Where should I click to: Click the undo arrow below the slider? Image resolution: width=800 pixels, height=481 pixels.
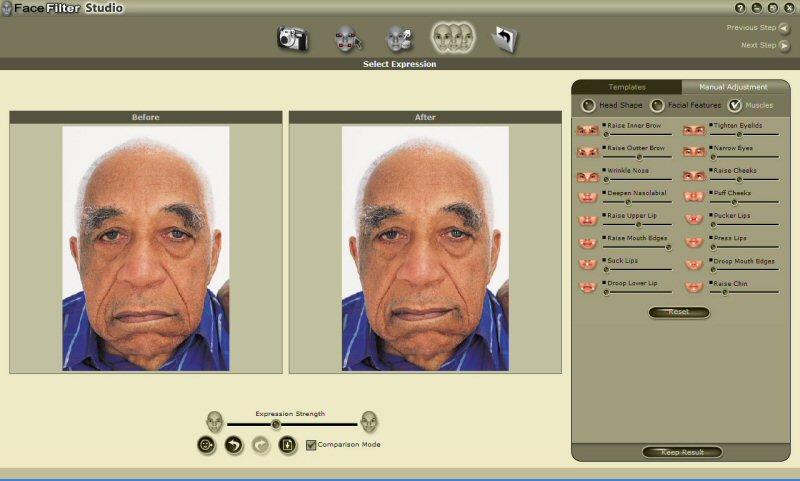233,445
